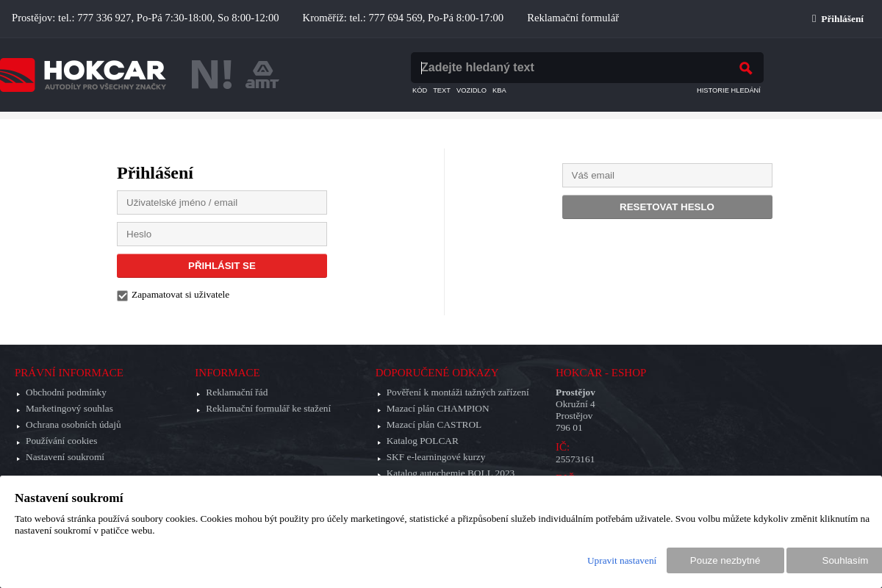Image resolution: width=882 pixels, height=588 pixels.
Task: Click the HOKCAR logo
Action: pos(83,75)
